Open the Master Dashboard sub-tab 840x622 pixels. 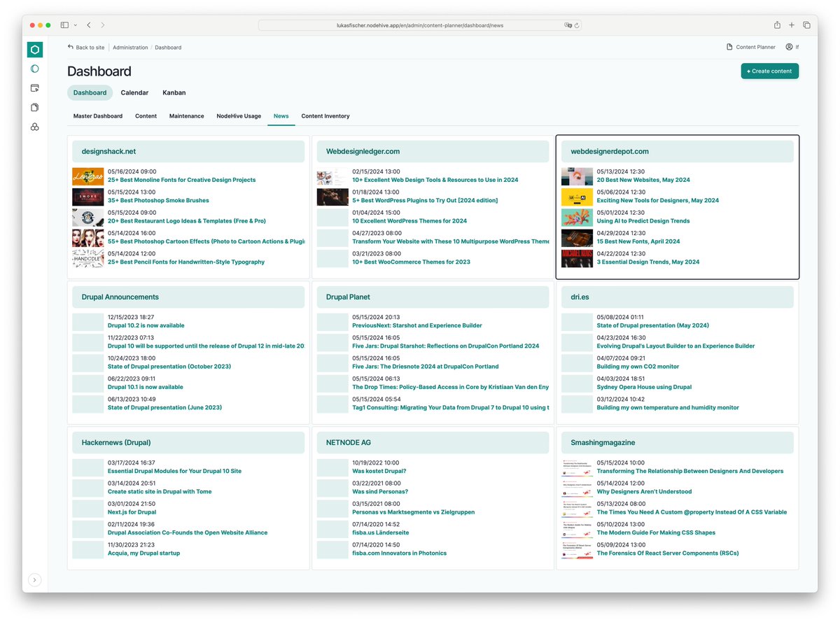point(98,116)
